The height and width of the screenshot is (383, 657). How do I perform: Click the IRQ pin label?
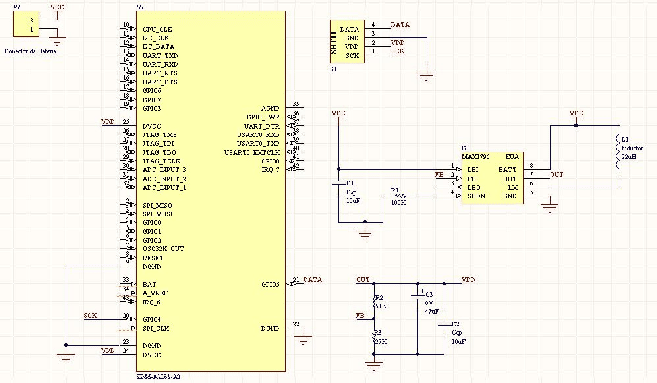coord(270,170)
